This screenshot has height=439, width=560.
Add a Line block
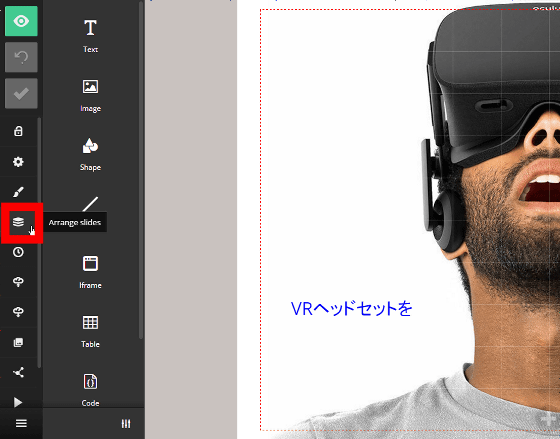click(90, 204)
